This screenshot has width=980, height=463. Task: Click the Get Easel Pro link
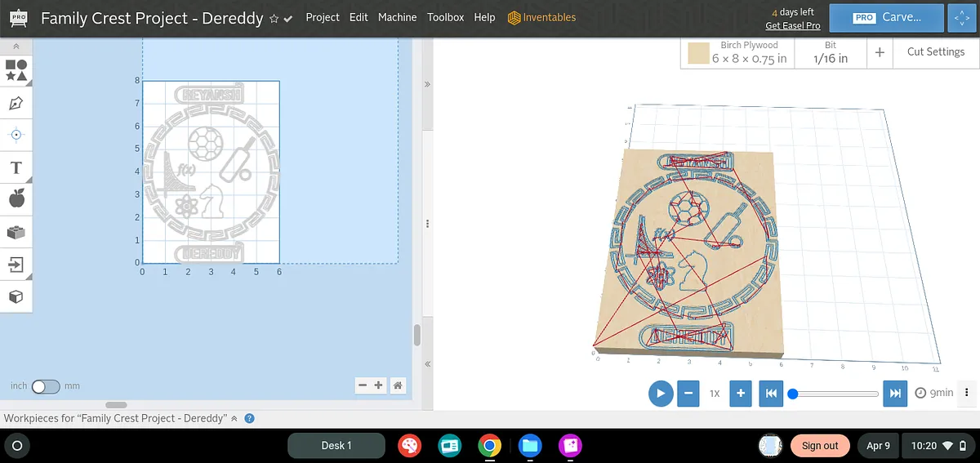(x=792, y=26)
